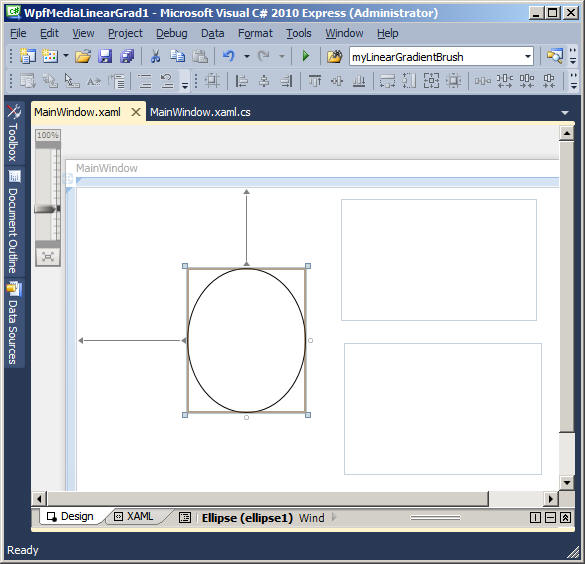The height and width of the screenshot is (564, 585).
Task: Open the myLinearGradientBrush combo box dropdown
Action: 528,57
